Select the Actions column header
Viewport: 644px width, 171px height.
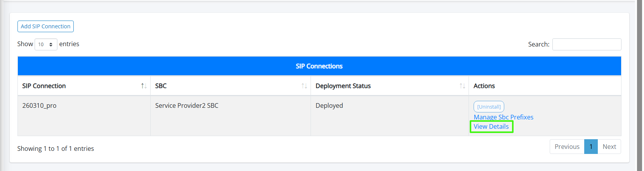(x=484, y=86)
